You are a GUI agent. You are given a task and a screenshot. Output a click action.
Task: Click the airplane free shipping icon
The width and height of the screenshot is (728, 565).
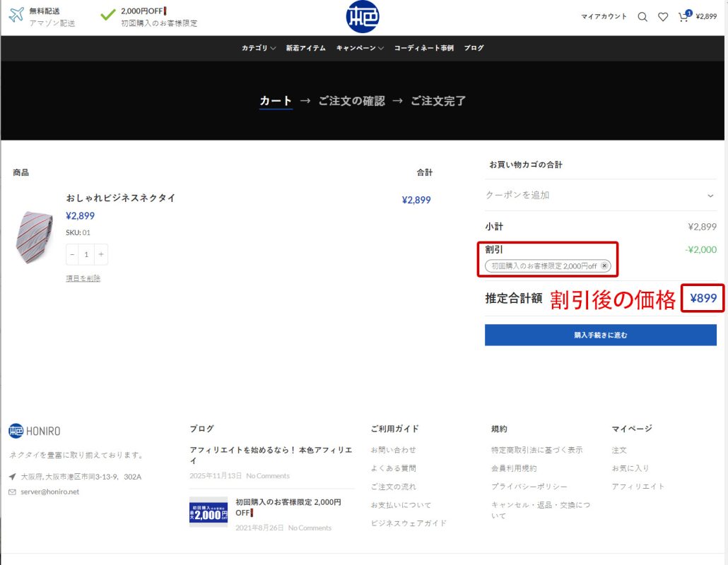coord(16,16)
